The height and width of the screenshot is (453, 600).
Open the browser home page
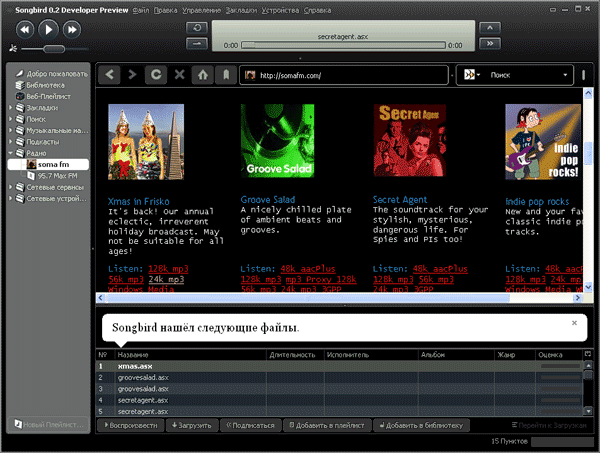pos(203,75)
